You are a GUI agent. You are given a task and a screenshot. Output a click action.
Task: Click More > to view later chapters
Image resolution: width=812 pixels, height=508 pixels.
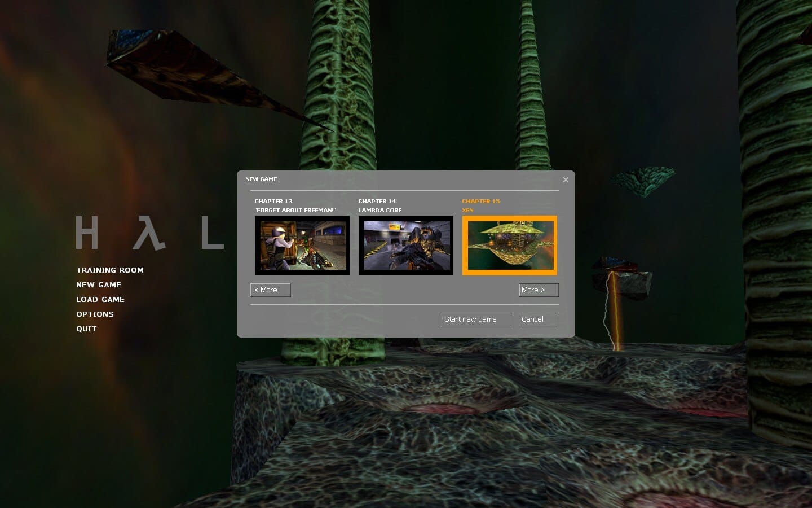[538, 290]
